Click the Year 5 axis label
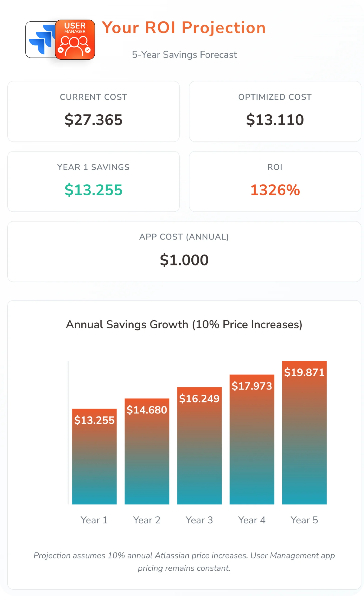Image resolution: width=364 pixels, height=596 pixels. coord(304,520)
